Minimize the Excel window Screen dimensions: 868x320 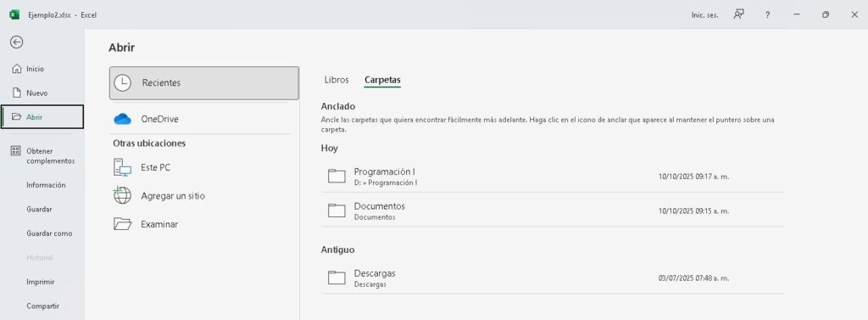(x=797, y=15)
